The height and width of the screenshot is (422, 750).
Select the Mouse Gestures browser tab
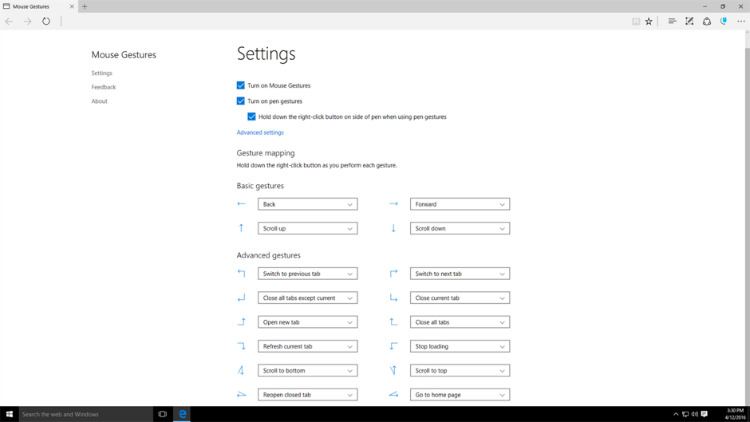[38, 6]
